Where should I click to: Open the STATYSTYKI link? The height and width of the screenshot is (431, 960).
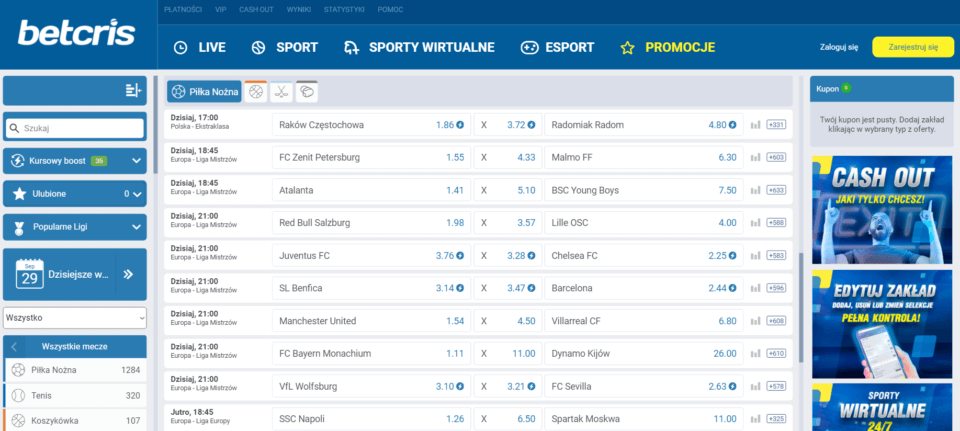tap(344, 10)
